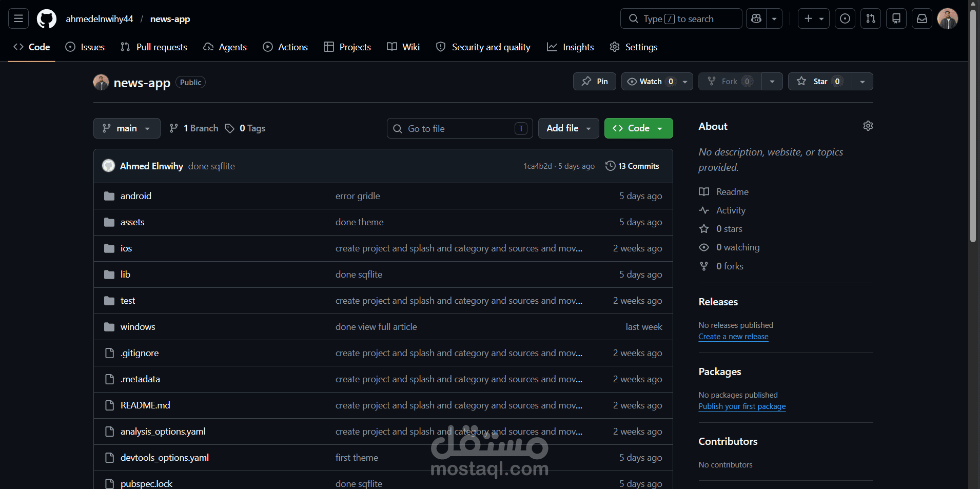The width and height of the screenshot is (980, 489).
Task: Open the 1 Branch link
Action: 194,128
